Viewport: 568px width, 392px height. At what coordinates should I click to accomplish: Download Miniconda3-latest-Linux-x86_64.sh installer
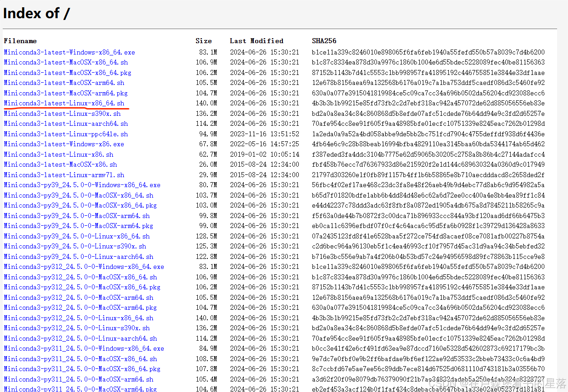[64, 103]
